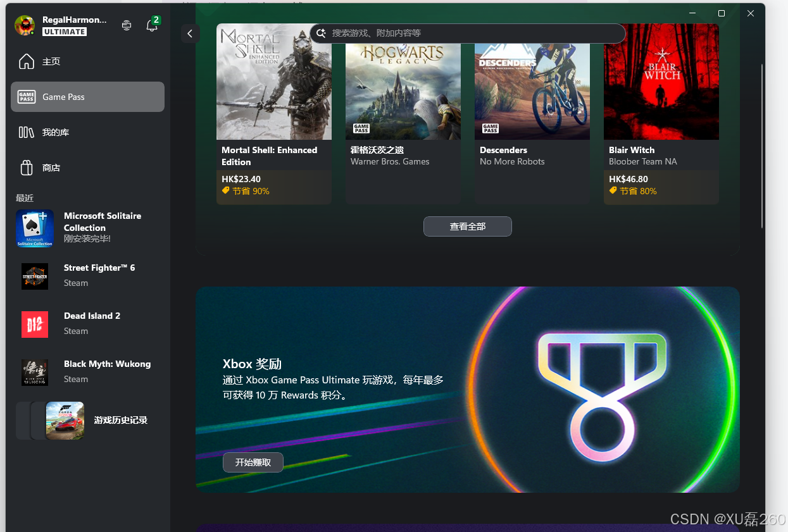
Task: Select Game Pass in the sidebar
Action: pyautogui.click(x=87, y=97)
